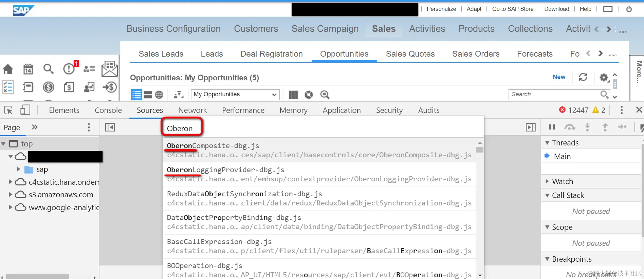644x279 pixels.
Task: Click the pie chart icon
Action: click(x=309, y=95)
